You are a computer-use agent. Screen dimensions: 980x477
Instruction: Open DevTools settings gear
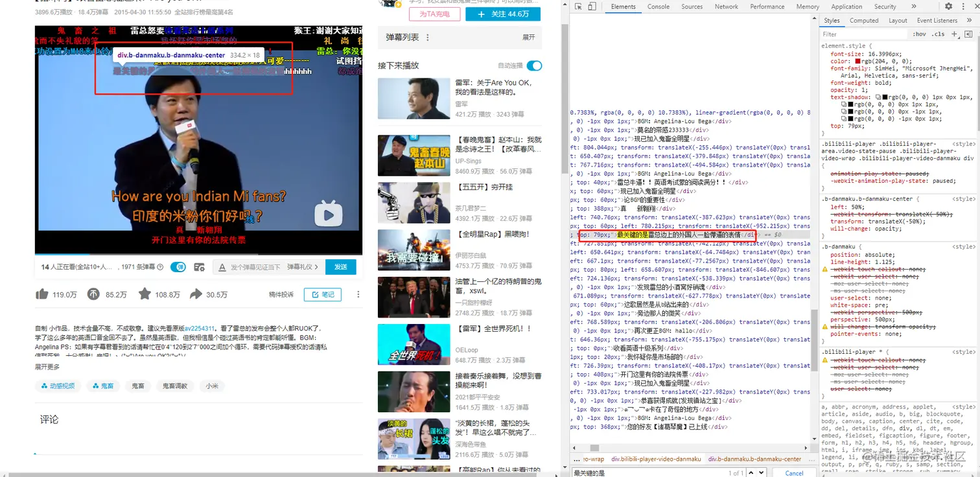(949, 6)
